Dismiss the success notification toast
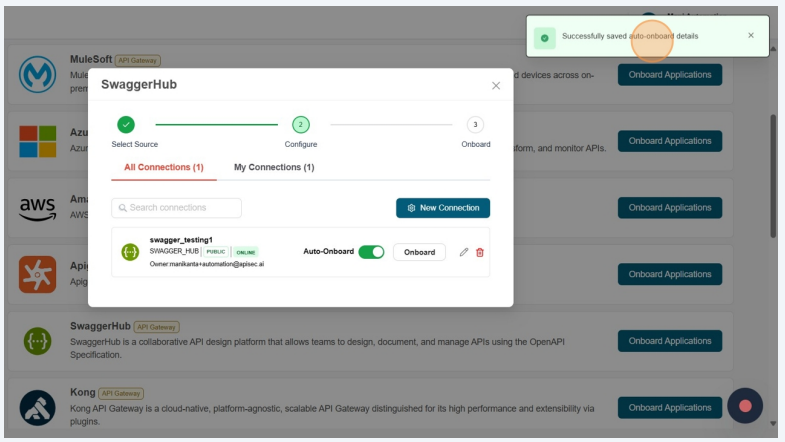The width and height of the screenshot is (785, 442). (x=751, y=36)
